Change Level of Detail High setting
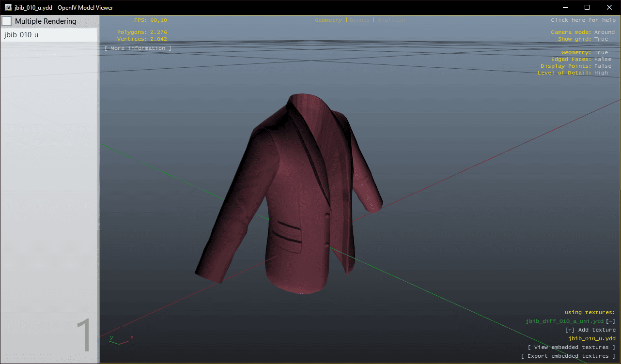621x364 pixels. point(601,73)
